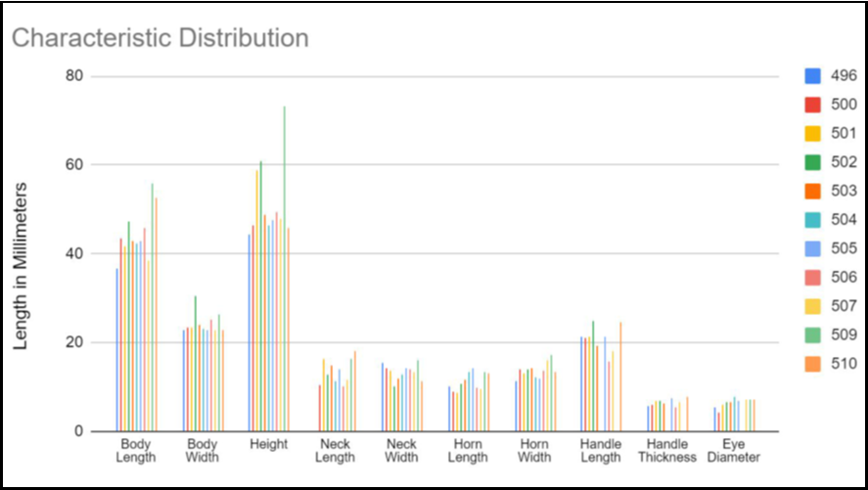Click legend label 501
The height and width of the screenshot is (490, 868).
[x=844, y=133]
